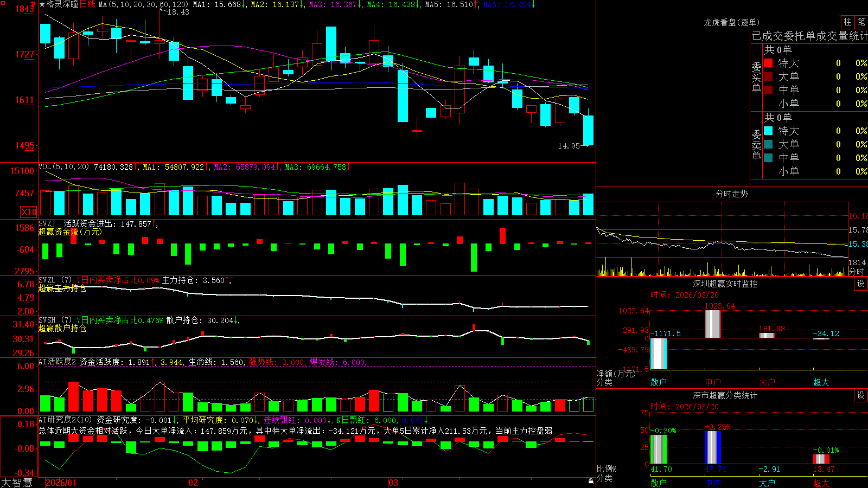The width and height of the screenshot is (868, 488).
Task: Click the -1171.5 散户 bar in monitor chart
Action: click(x=659, y=354)
